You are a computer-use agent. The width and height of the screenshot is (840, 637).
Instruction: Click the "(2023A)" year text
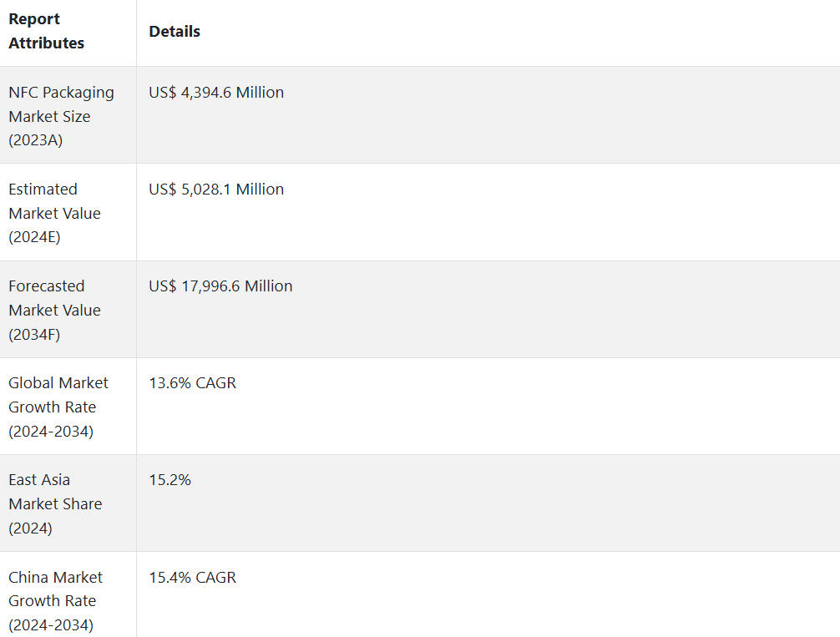tap(36, 140)
